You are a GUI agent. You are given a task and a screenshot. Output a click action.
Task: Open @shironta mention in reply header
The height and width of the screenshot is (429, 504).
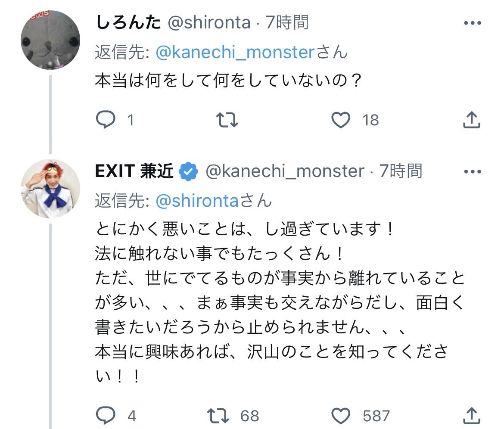pyautogui.click(x=196, y=201)
